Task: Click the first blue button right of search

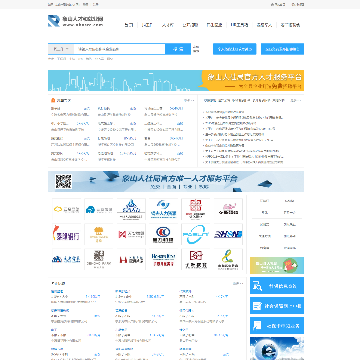Action: 235,49
